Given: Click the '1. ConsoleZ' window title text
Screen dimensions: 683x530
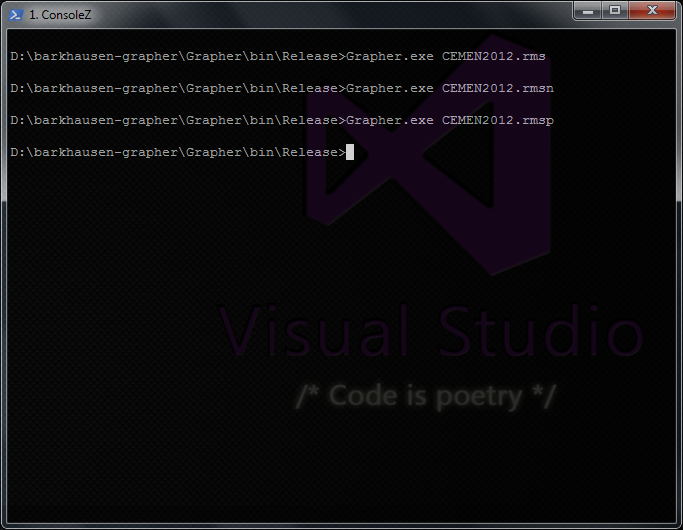Looking at the screenshot, I should coord(60,15).
